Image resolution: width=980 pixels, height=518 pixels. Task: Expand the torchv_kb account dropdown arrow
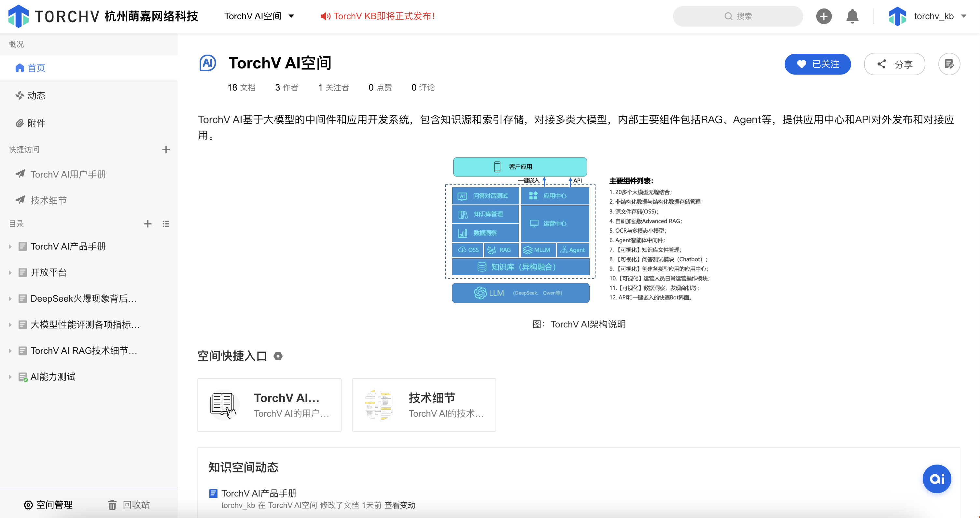point(964,16)
